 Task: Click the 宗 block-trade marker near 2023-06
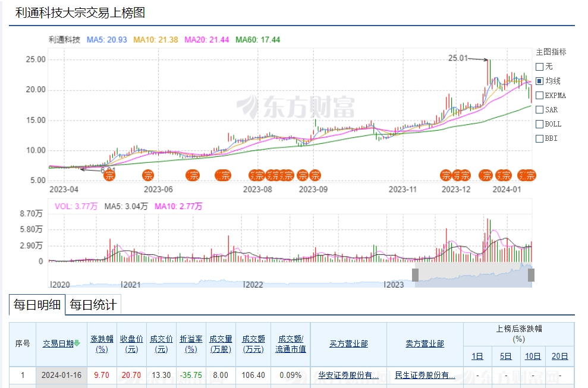pos(148,175)
